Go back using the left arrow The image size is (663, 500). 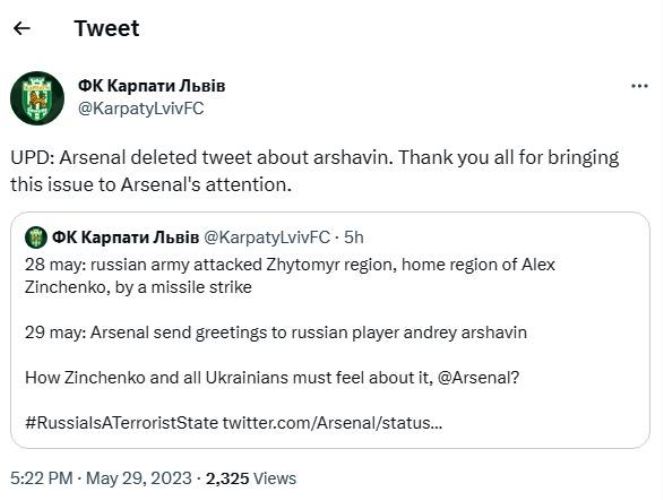22,28
